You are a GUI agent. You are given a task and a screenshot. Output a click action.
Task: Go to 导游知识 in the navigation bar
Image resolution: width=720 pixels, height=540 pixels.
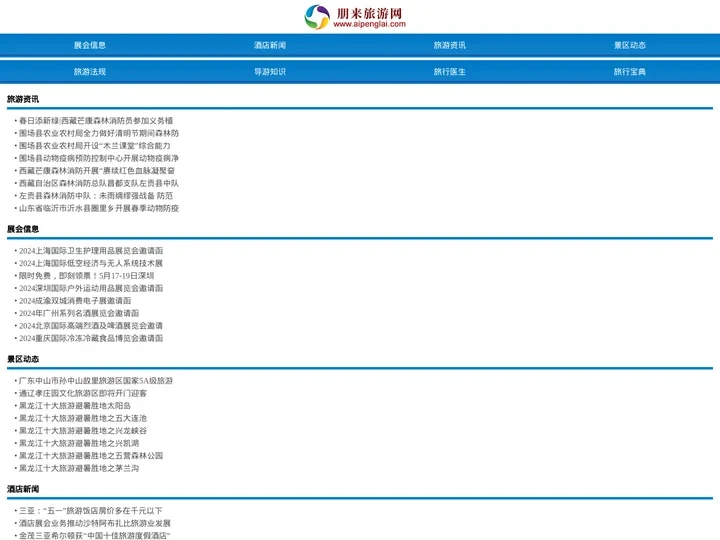click(x=270, y=72)
